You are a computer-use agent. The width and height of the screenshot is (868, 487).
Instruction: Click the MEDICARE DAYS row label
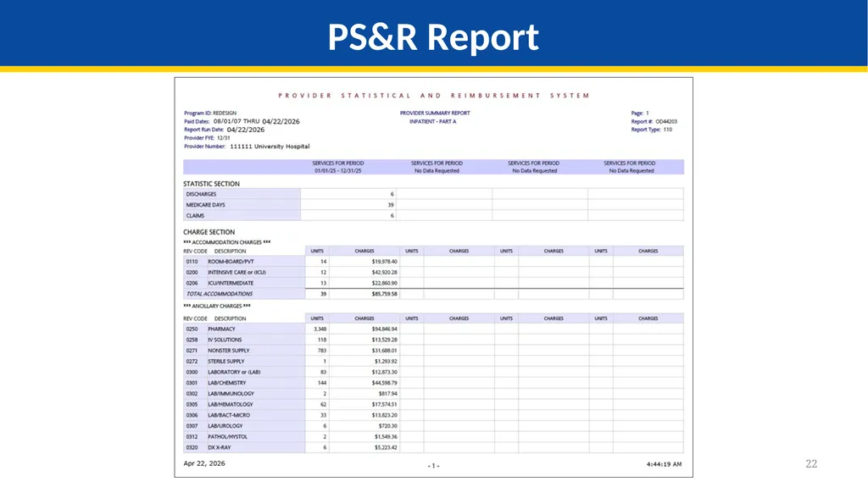205,205
